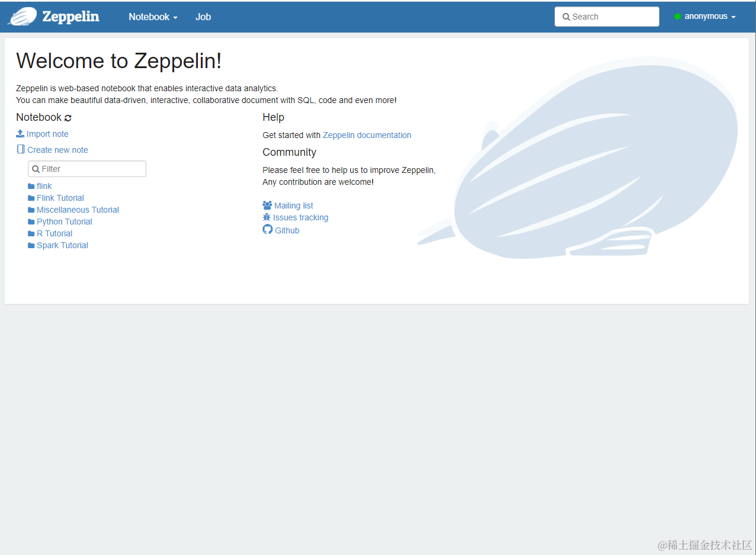Click the green status dot beside anonymous
Viewport: 756px width, 555px height.
pyautogui.click(x=677, y=17)
